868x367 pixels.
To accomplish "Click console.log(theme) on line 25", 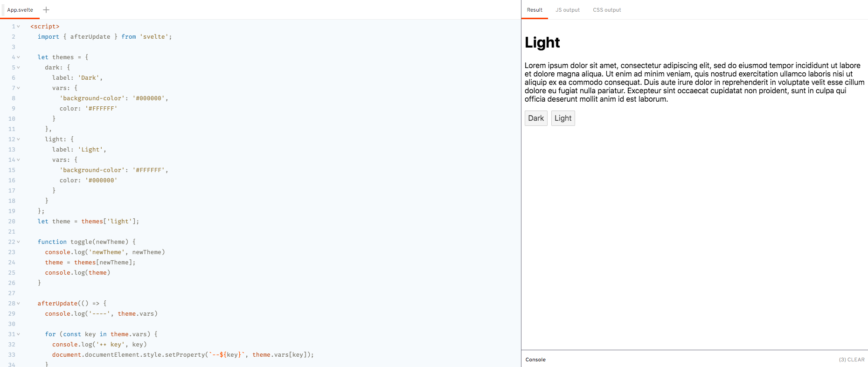I will coord(77,273).
